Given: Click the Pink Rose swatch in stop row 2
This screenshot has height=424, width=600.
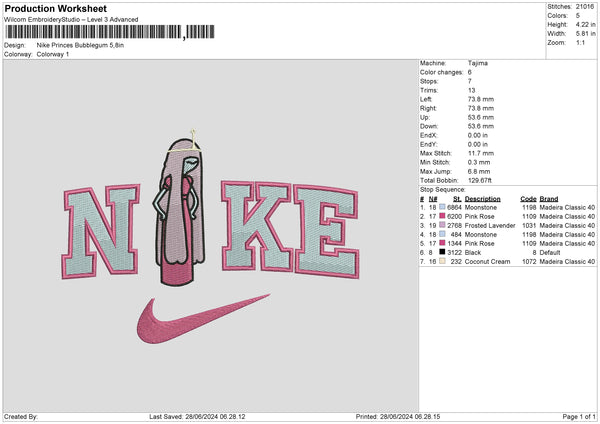Looking at the screenshot, I should (442, 216).
